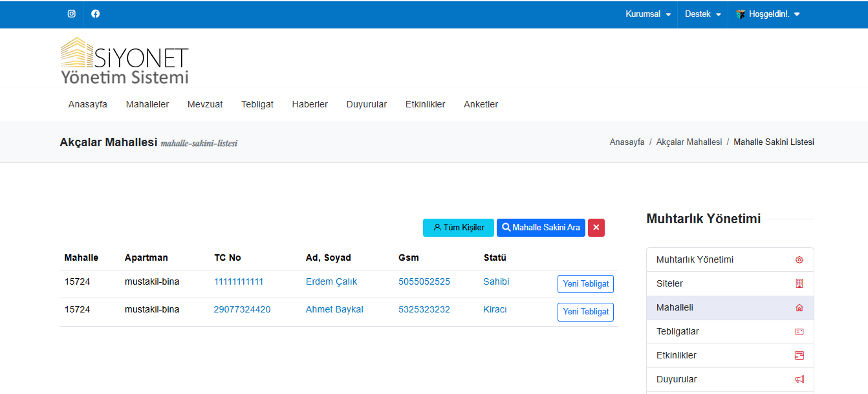
Task: Open the Instagram icon link
Action: click(x=72, y=14)
